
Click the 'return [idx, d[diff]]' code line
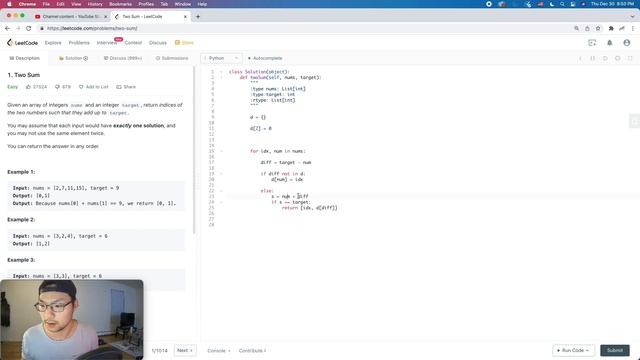click(x=309, y=208)
